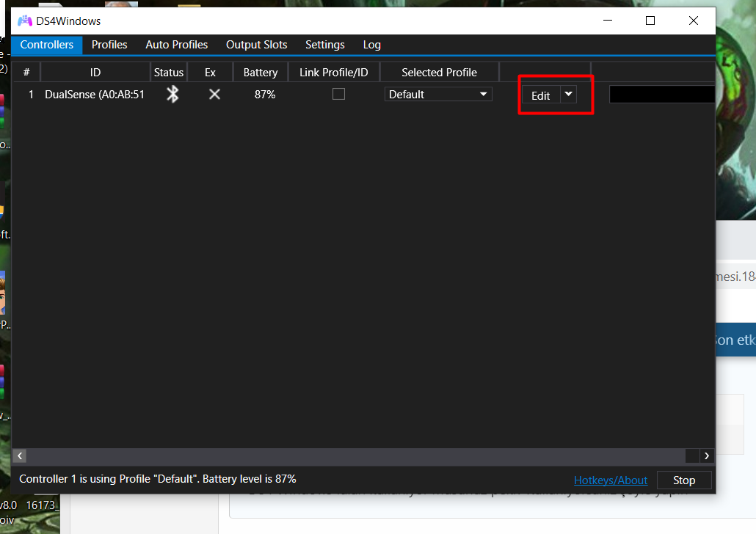This screenshot has width=756, height=534.
Task: Open the Controllers tab
Action: click(x=47, y=45)
